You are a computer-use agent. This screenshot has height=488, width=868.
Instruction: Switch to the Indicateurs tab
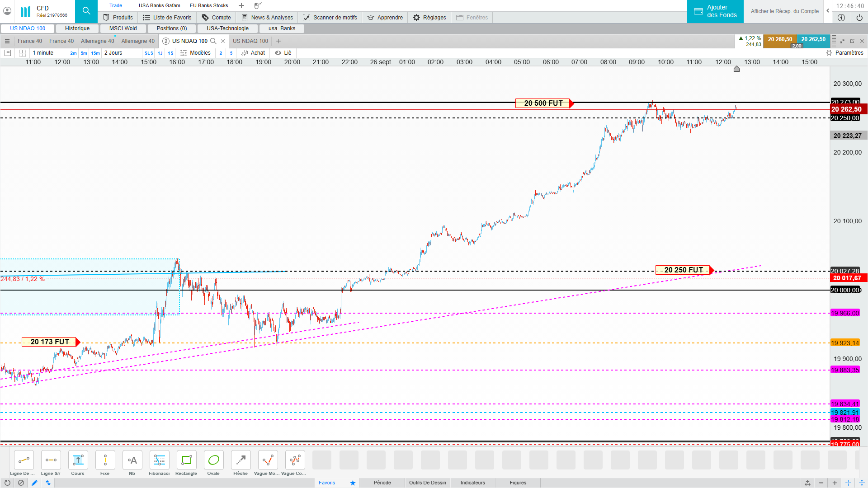pos(472,483)
